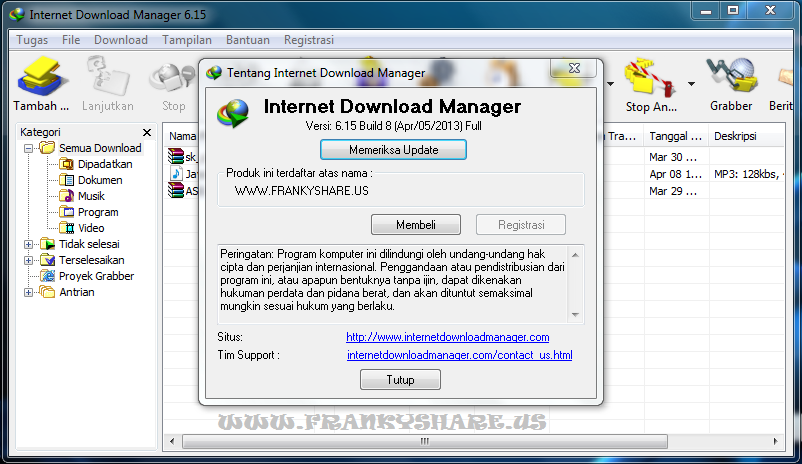Image resolution: width=802 pixels, height=464 pixels.
Task: Click horizontal scrollbar right arrow
Action: coord(776,441)
